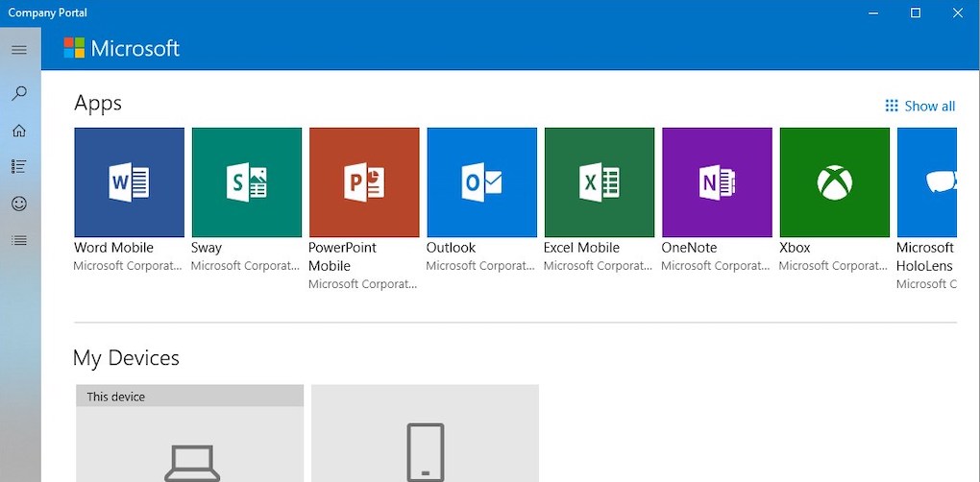Open the search icon in sidebar
Viewport: 980px width, 482px height.
[19, 93]
